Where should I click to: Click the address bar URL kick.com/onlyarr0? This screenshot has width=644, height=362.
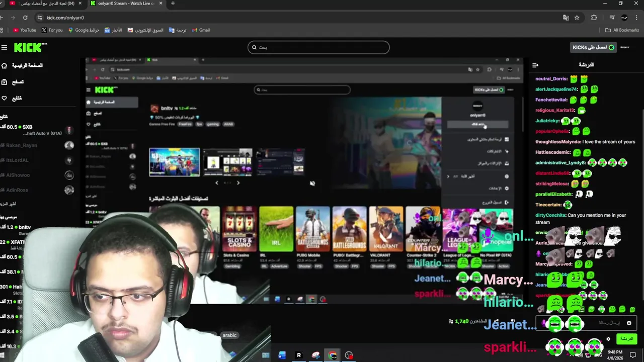point(65,18)
